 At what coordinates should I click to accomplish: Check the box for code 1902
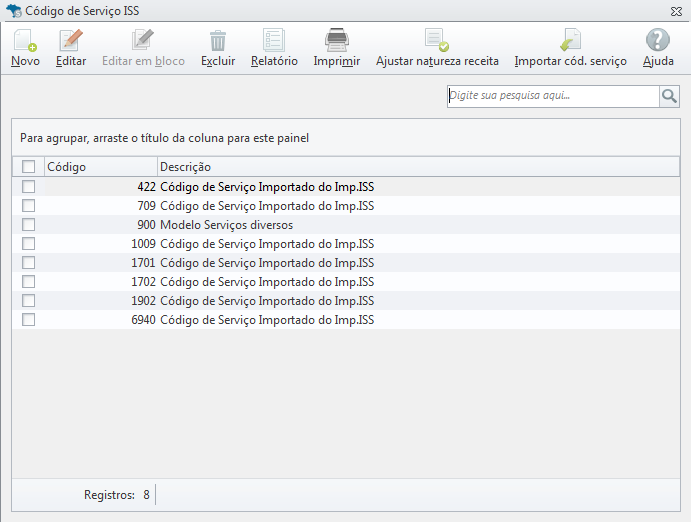pyautogui.click(x=29, y=300)
